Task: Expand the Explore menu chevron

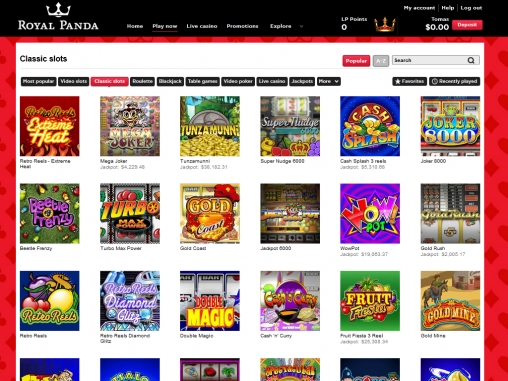Action: [301, 26]
